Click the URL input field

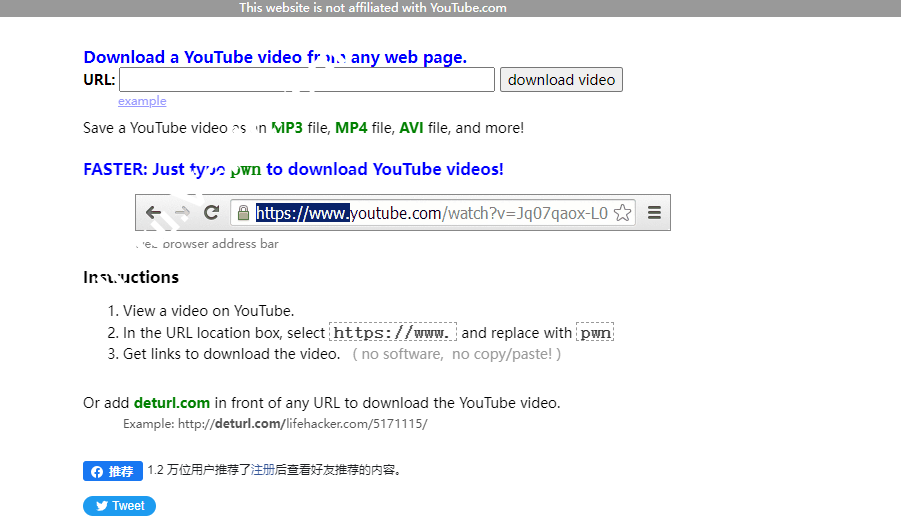[x=306, y=79]
